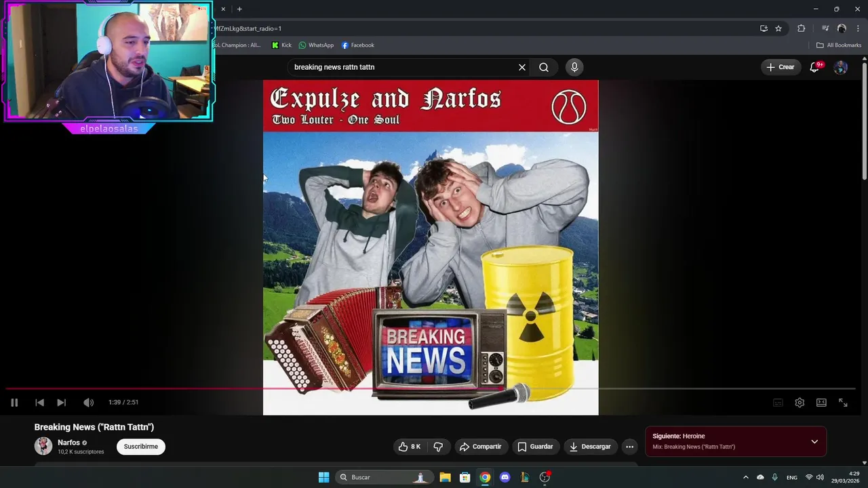Toggle theater mode in the player

tap(821, 403)
